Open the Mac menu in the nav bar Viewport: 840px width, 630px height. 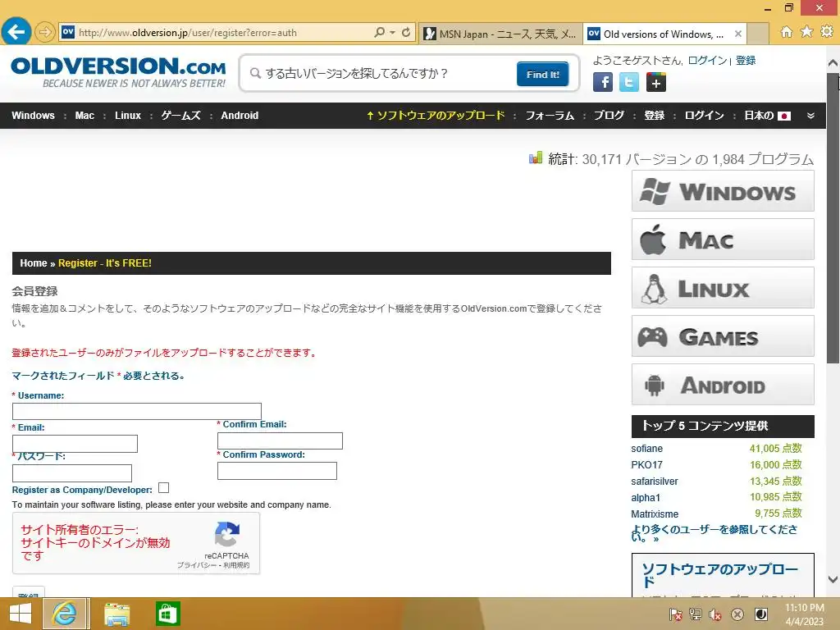[x=84, y=115]
